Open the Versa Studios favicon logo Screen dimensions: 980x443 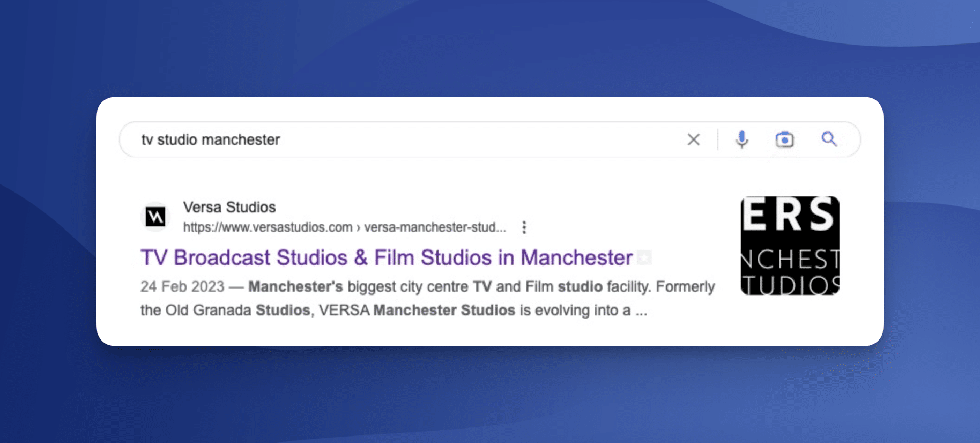tap(155, 217)
